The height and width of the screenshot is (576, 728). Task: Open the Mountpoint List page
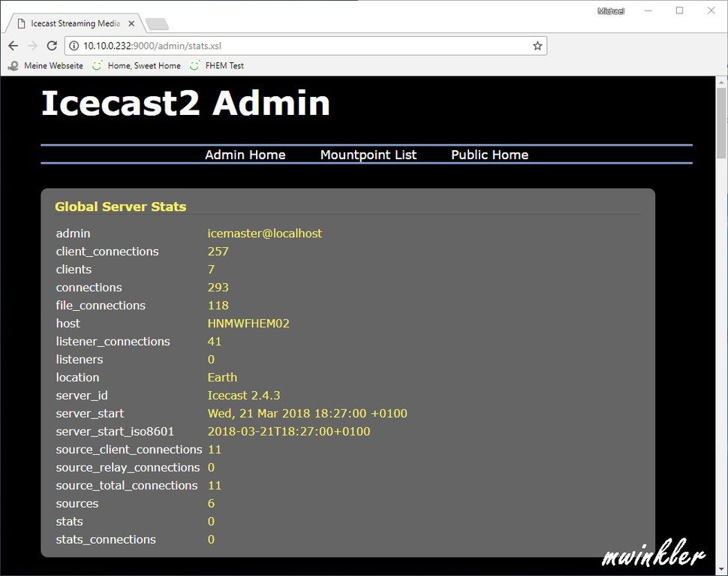369,155
